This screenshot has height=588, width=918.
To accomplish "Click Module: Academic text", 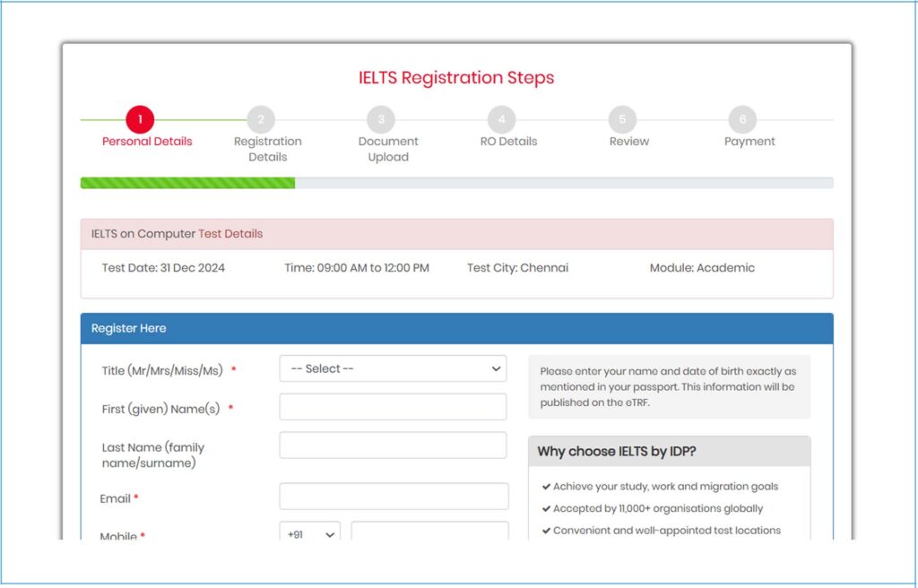I will [x=702, y=268].
